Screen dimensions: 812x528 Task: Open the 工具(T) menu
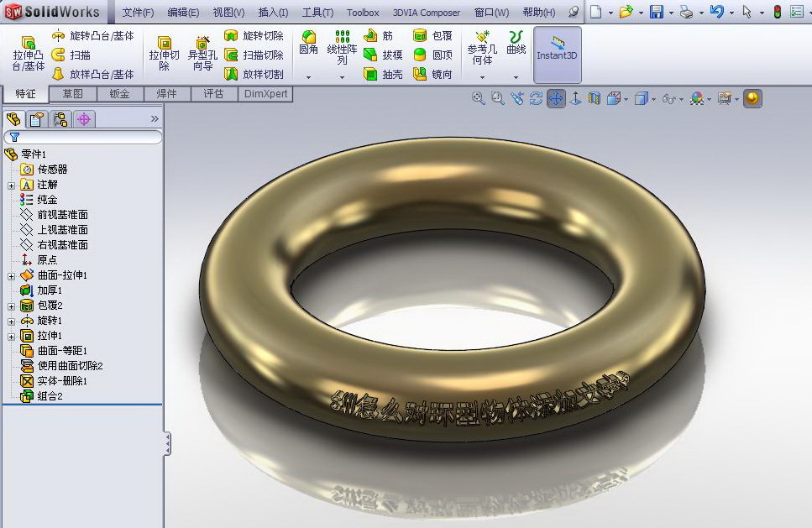click(317, 12)
